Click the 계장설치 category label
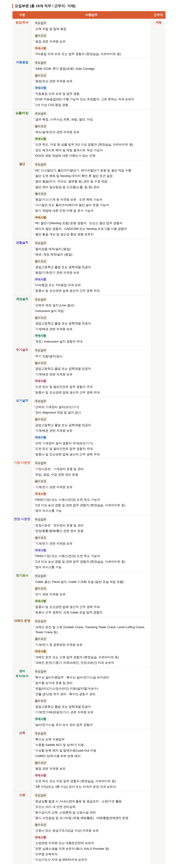Screen dimensions: 178x868 tap(22, 299)
